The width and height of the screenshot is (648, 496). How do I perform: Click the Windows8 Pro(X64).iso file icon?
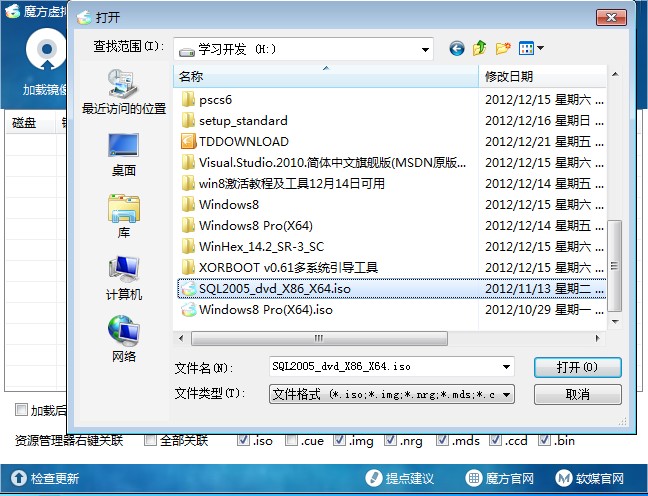188,310
